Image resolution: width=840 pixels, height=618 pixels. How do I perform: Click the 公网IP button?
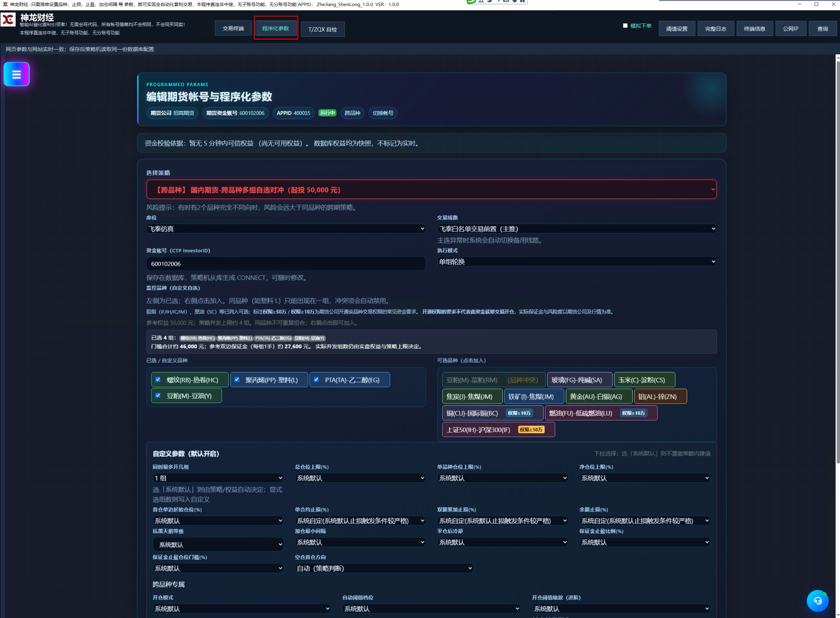point(791,29)
